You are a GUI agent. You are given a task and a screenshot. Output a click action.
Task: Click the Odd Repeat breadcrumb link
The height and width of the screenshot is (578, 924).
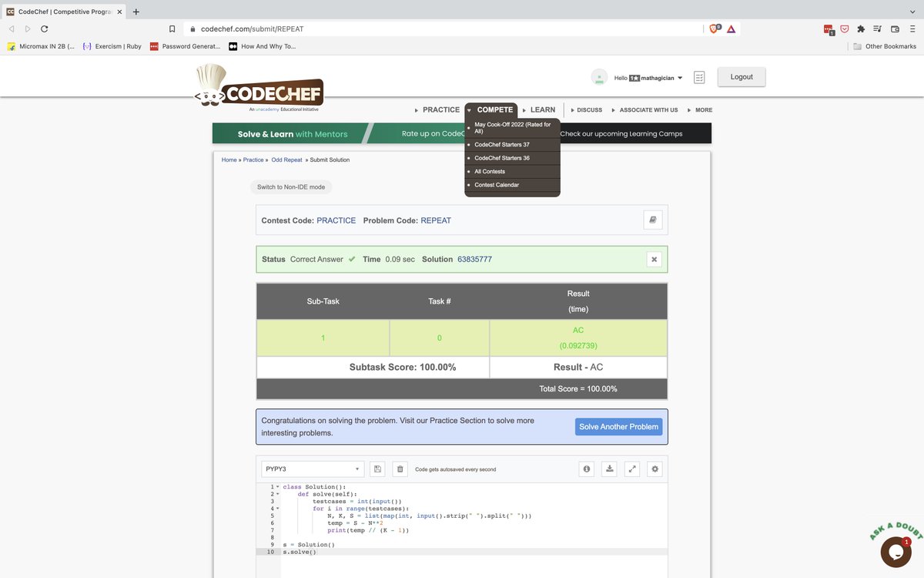coord(286,160)
